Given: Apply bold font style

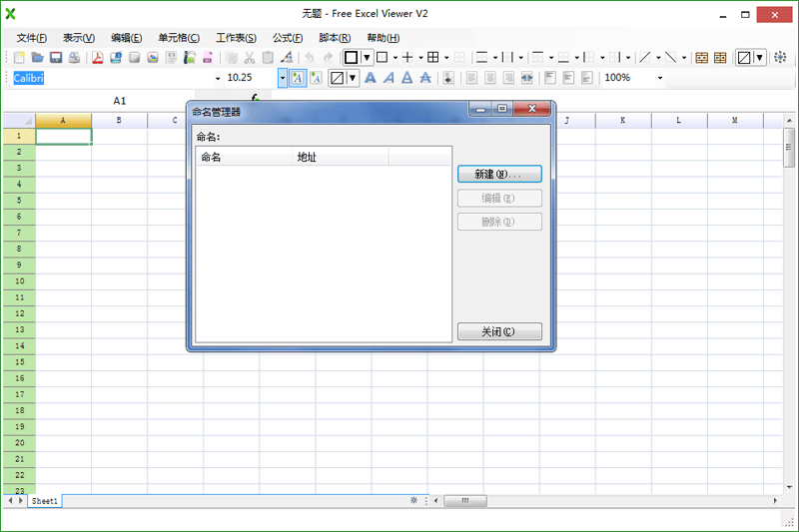Looking at the screenshot, I should 371,78.
